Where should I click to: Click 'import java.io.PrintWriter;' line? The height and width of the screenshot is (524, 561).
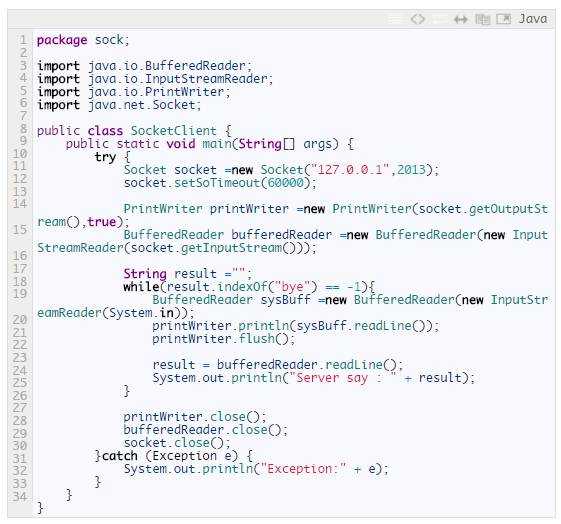(134, 92)
